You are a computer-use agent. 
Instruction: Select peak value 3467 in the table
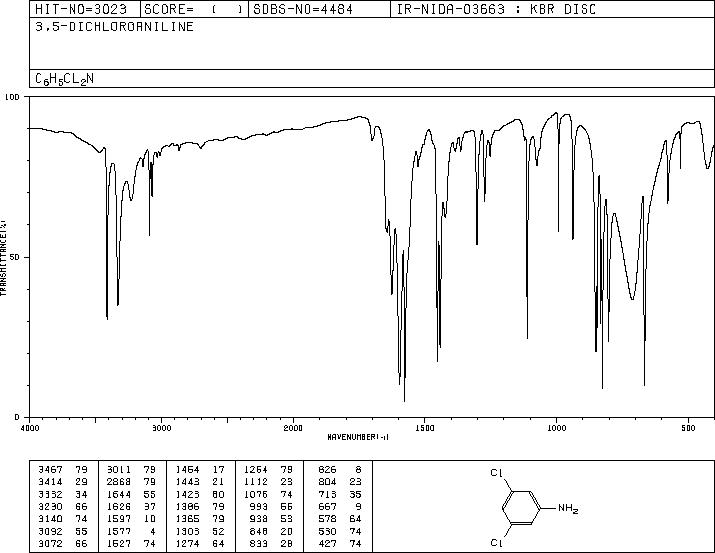click(x=50, y=469)
